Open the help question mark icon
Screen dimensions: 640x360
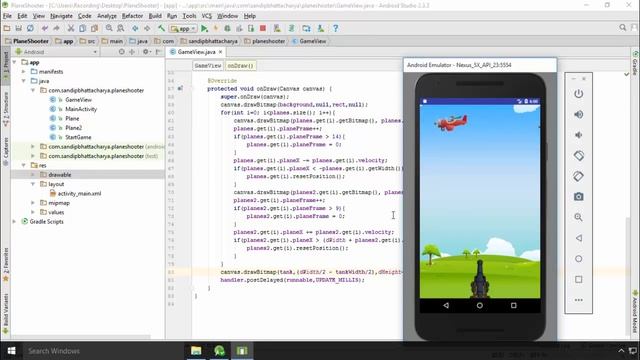pos(335,28)
